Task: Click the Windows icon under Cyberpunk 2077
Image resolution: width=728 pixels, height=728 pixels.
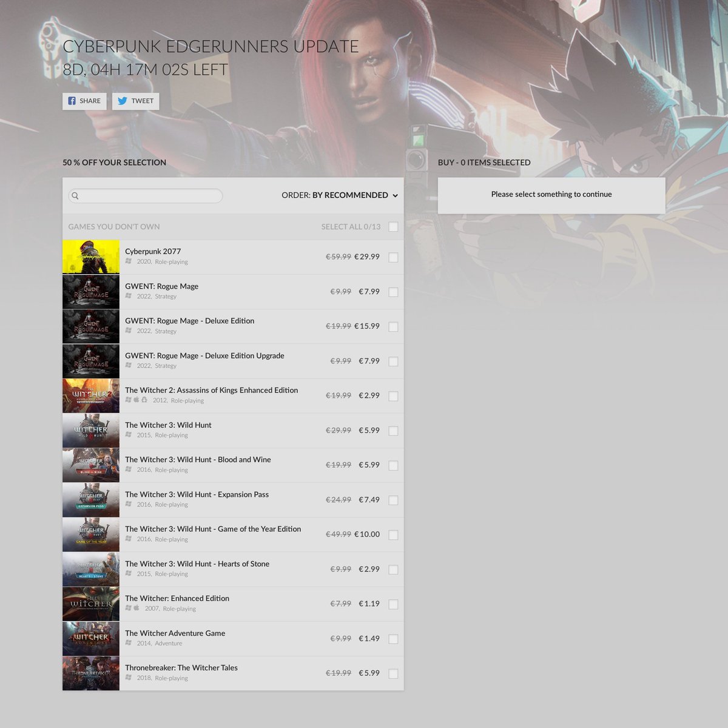Action: [x=128, y=261]
